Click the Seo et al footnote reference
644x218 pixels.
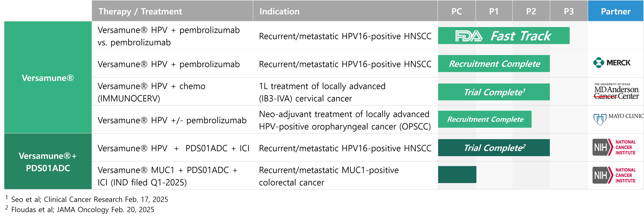point(89,199)
